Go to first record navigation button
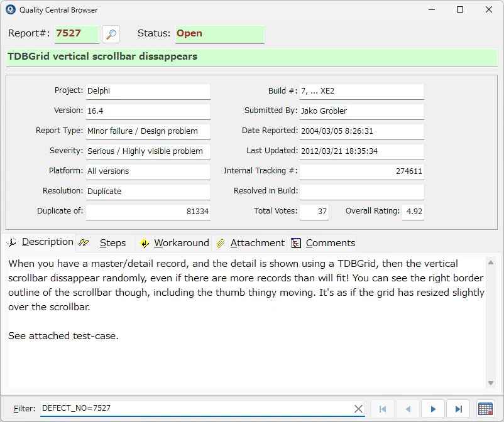504x422 pixels. pyautogui.click(x=383, y=409)
